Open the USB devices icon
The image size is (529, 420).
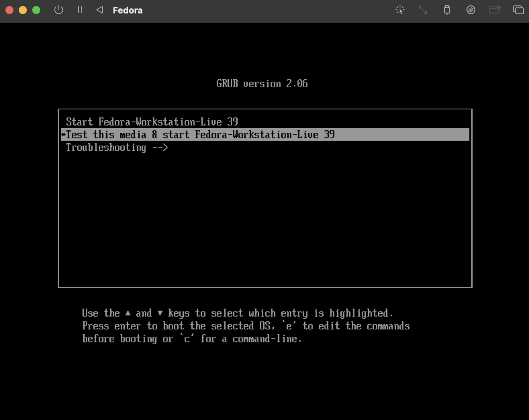(x=447, y=10)
